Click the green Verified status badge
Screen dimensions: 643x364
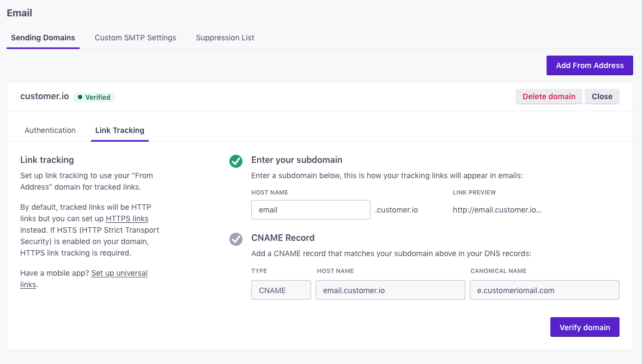(x=94, y=97)
